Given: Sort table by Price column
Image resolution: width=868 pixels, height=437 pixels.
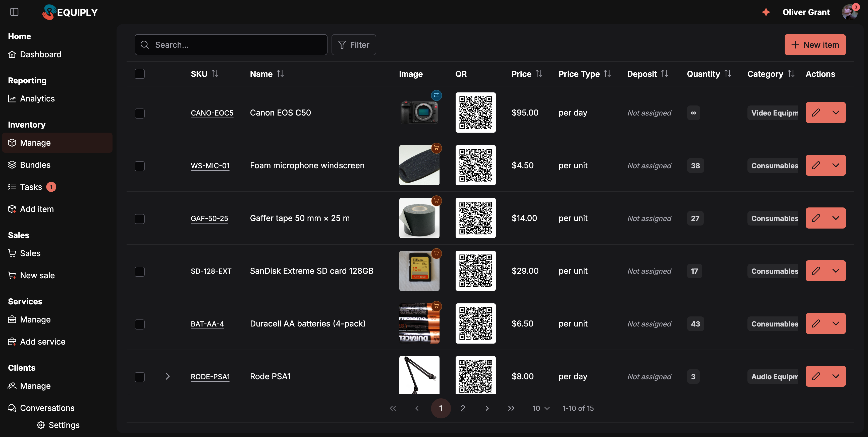Looking at the screenshot, I should click(x=539, y=73).
